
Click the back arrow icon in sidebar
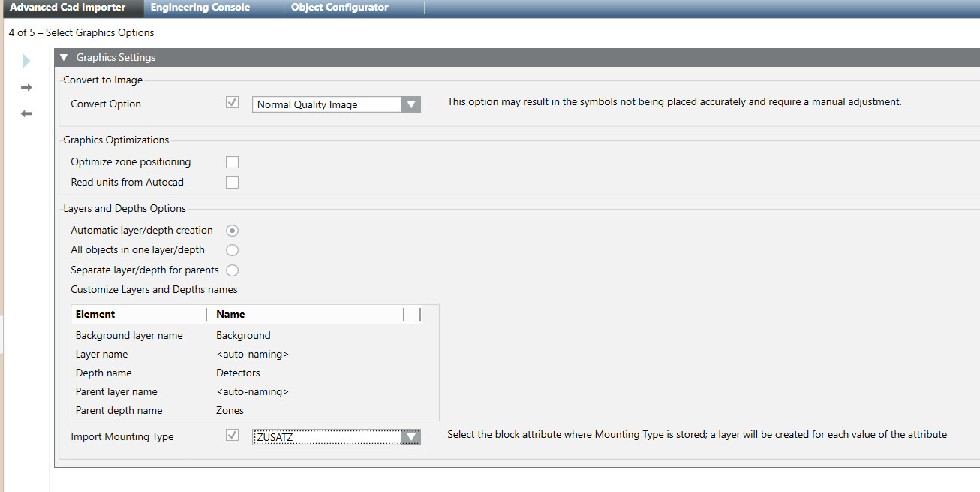pos(26,113)
